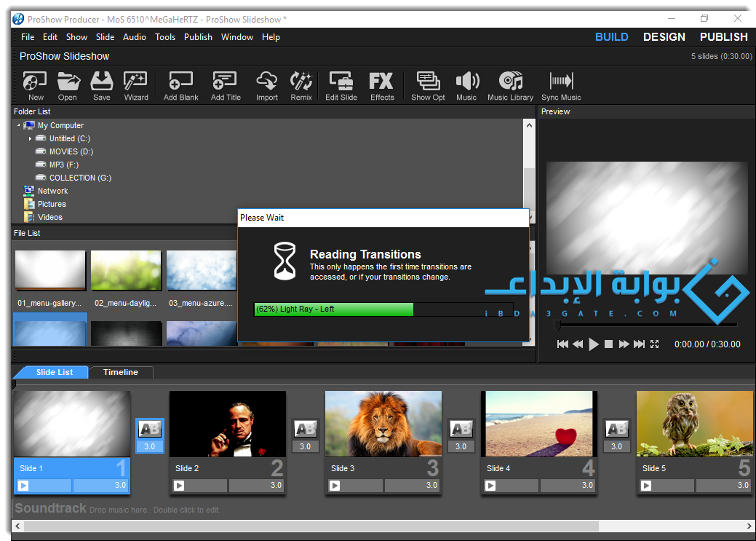Jump to the start of the preview

tap(562, 344)
